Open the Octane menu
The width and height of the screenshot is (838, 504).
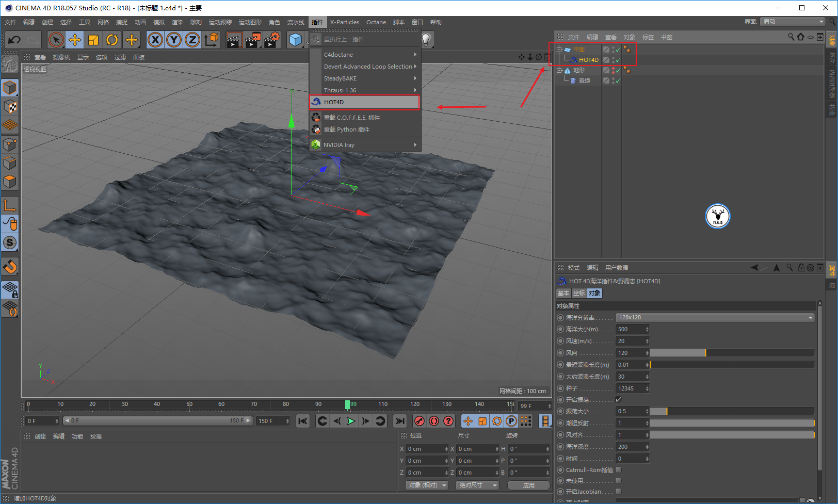coord(376,22)
